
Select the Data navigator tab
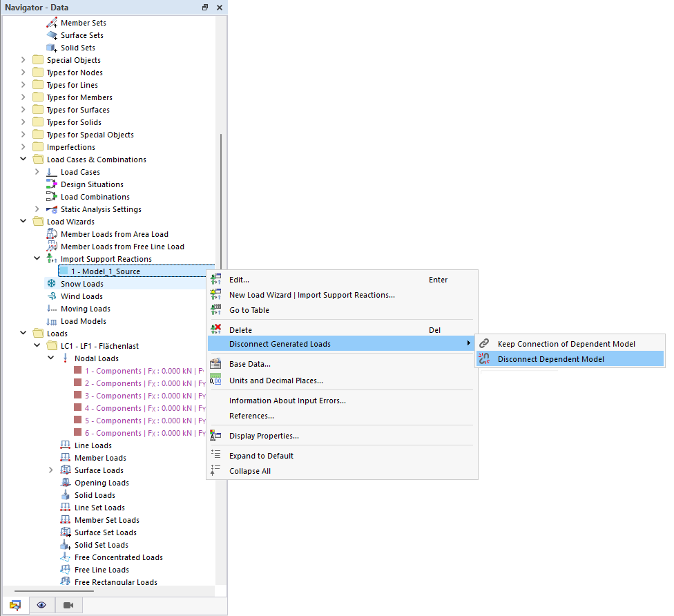coord(15,604)
